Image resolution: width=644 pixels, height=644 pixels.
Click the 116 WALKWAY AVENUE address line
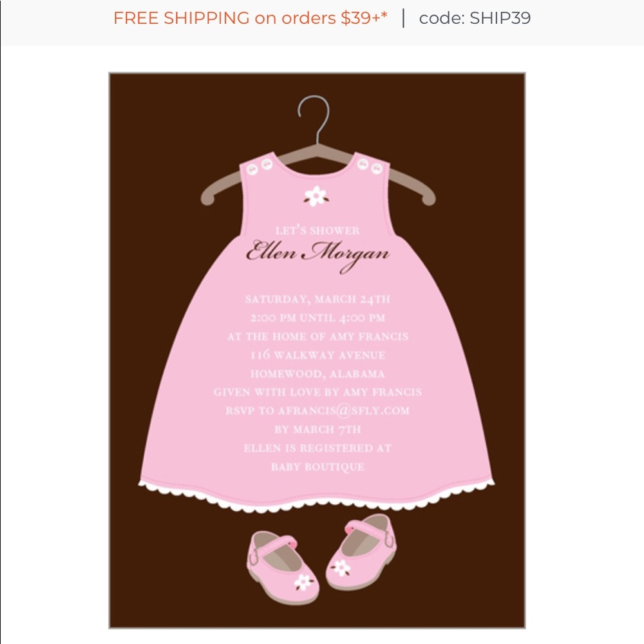(317, 355)
